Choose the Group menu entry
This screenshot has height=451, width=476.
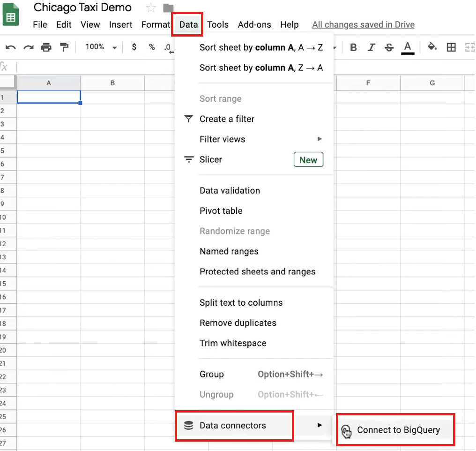[x=254, y=374]
